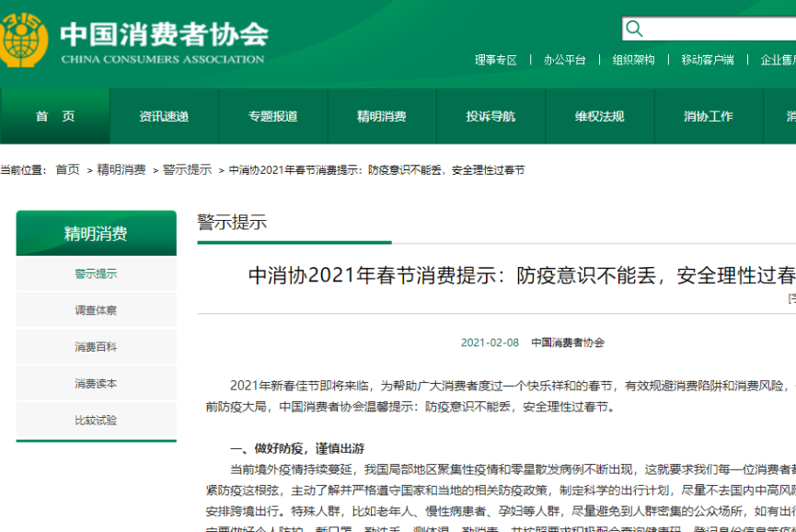Open 资讯速递 navigation menu
The width and height of the screenshot is (796, 532).
tap(164, 117)
